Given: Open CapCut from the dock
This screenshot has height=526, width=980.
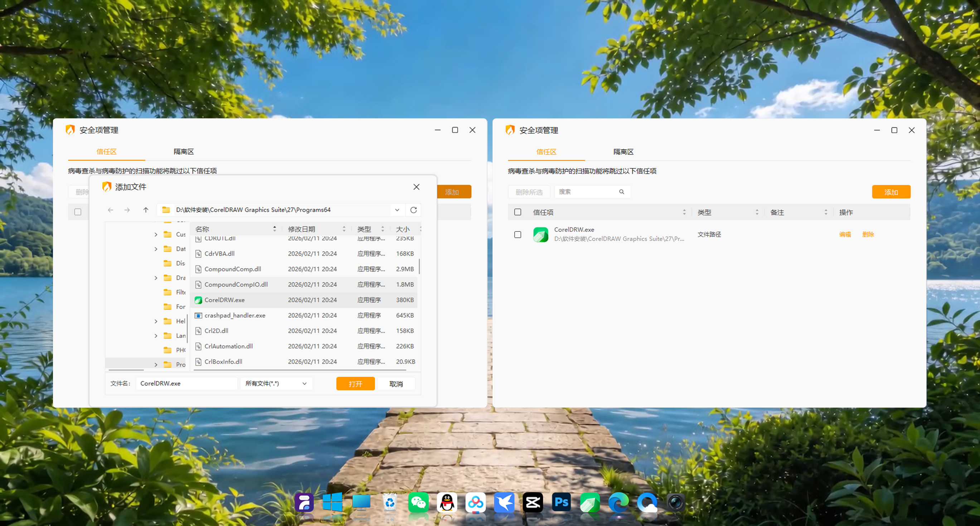Looking at the screenshot, I should (533, 502).
